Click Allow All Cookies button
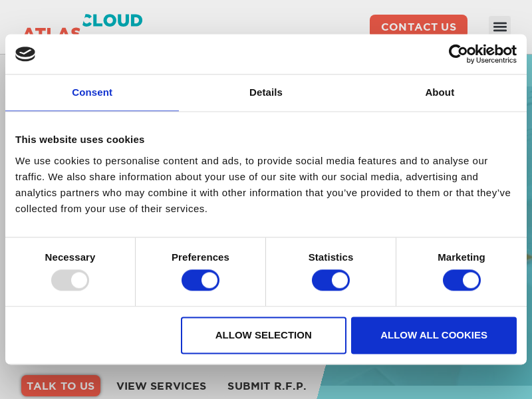Screen dimensions: 532x399 coord(434,335)
